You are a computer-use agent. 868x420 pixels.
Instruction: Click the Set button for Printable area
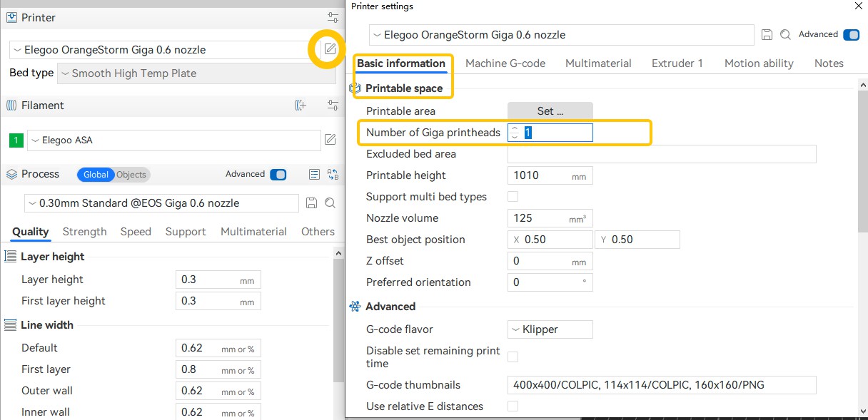(550, 111)
